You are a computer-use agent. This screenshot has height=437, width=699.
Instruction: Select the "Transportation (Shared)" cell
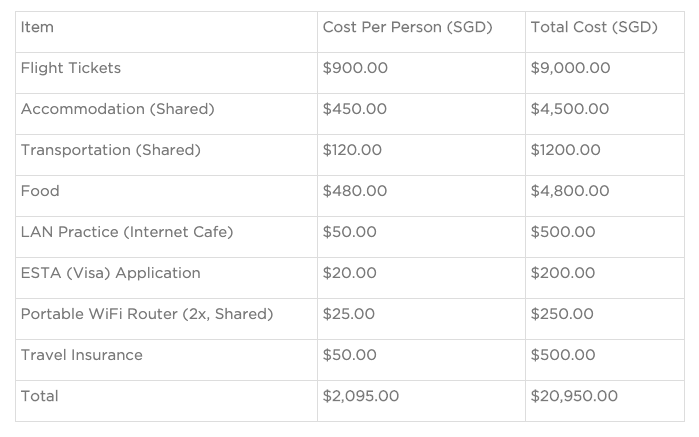(111, 150)
